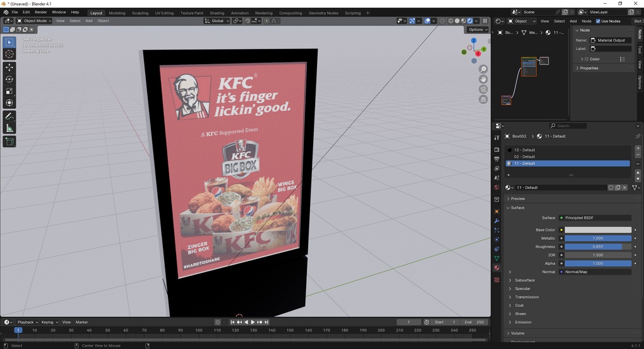The image size is (644, 349).
Task: Activate the Annotate pencil tool
Action: tap(9, 116)
